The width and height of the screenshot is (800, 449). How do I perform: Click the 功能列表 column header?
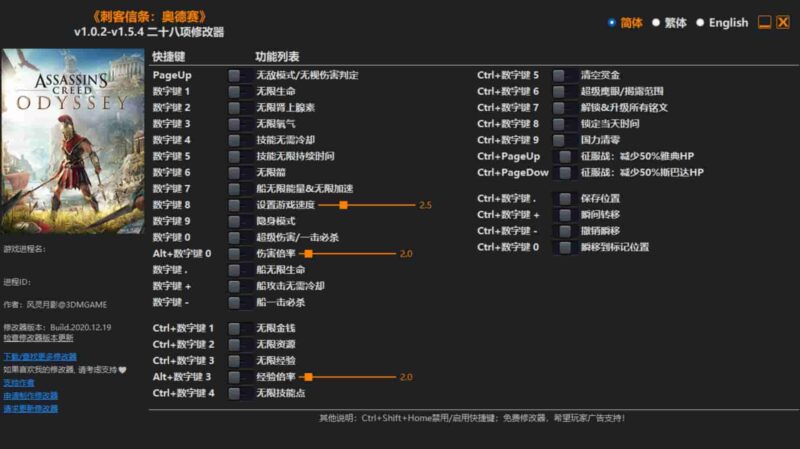point(277,57)
